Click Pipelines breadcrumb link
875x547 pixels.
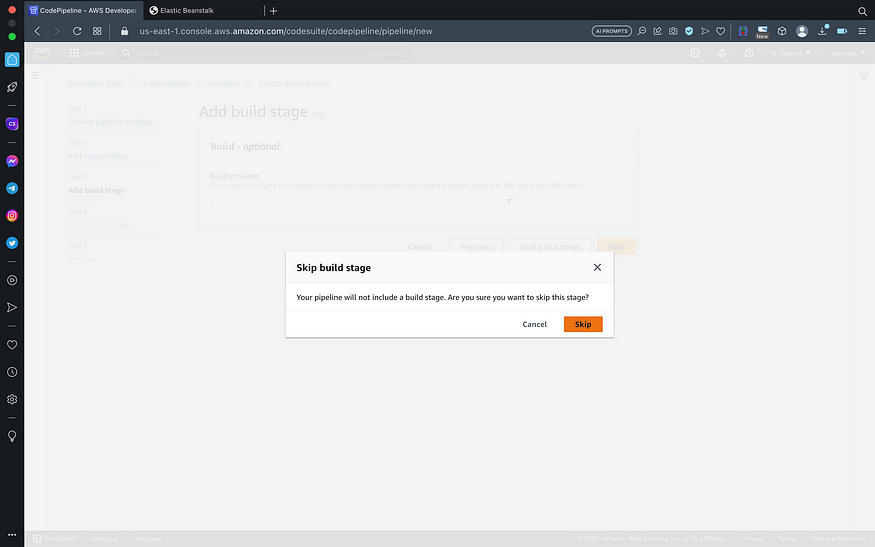tap(224, 84)
